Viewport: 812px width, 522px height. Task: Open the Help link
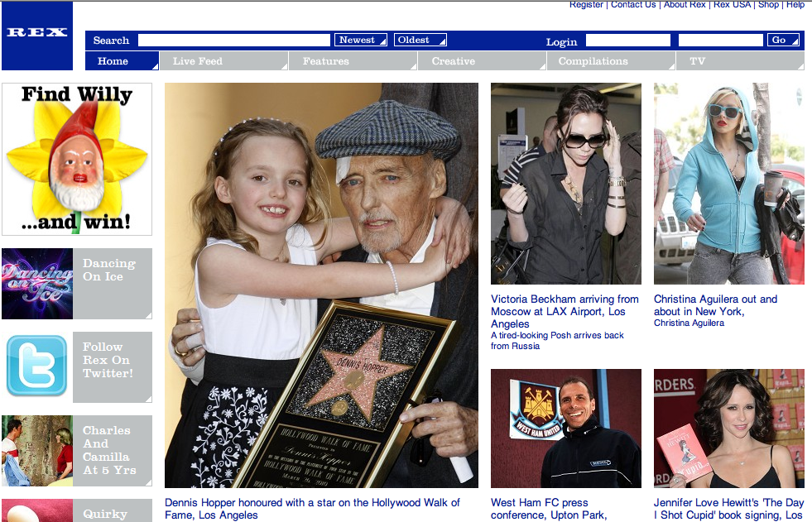pyautogui.click(x=795, y=5)
